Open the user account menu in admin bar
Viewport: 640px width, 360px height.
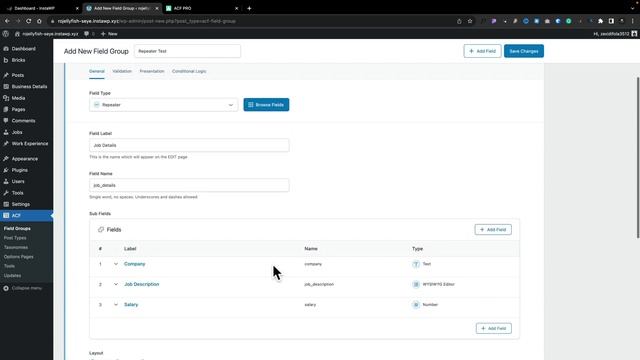(615, 34)
